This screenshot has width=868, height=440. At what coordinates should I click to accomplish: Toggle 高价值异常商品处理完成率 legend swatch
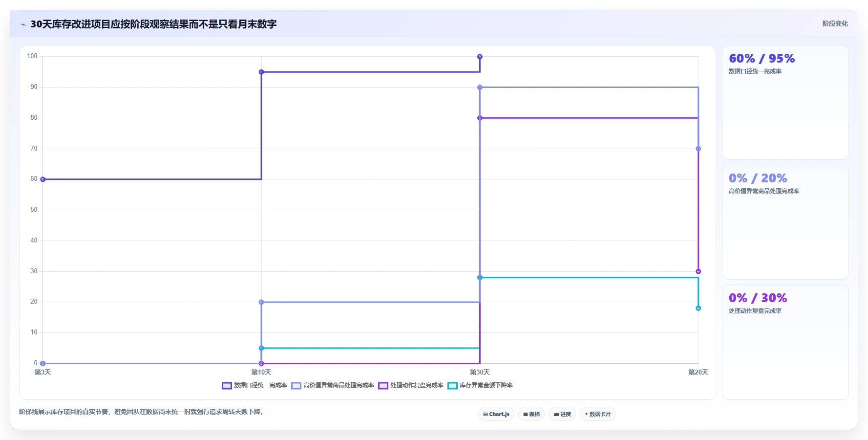[x=296, y=386]
